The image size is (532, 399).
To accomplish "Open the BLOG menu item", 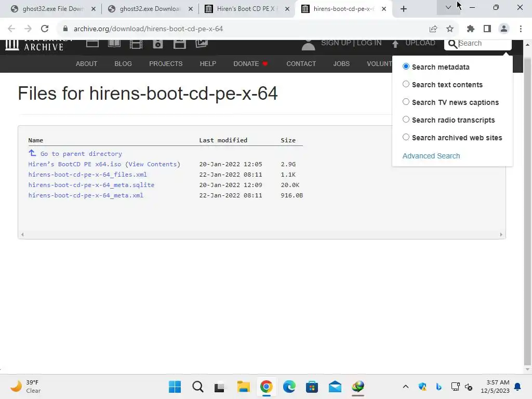I will (123, 64).
